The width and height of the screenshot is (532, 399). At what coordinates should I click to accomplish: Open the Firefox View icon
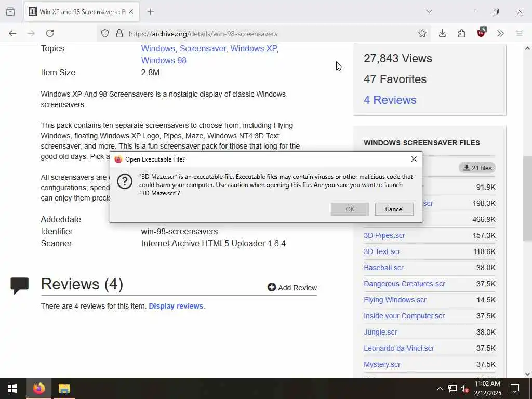tap(10, 11)
